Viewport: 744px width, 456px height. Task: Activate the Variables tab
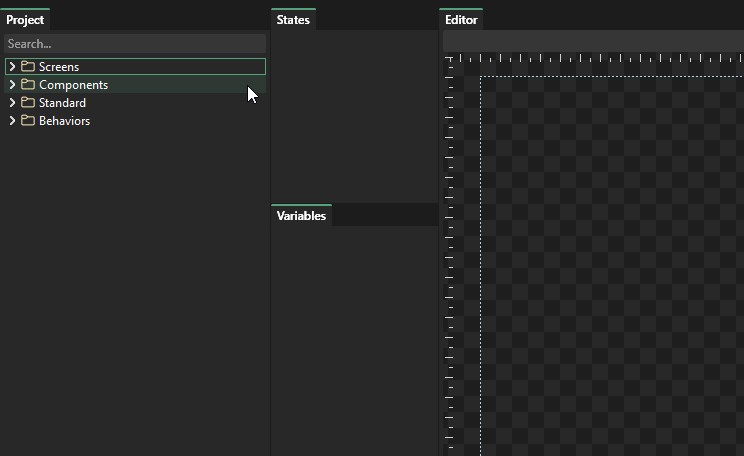[301, 216]
